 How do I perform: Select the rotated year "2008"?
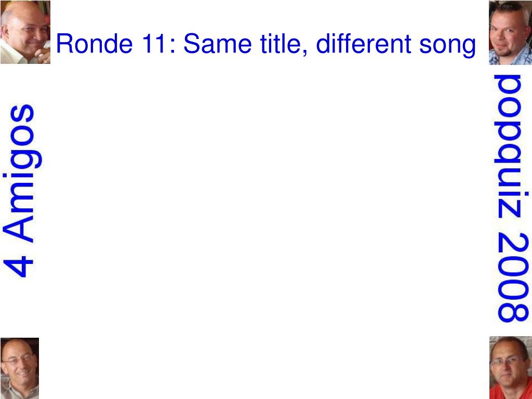[x=513, y=278]
